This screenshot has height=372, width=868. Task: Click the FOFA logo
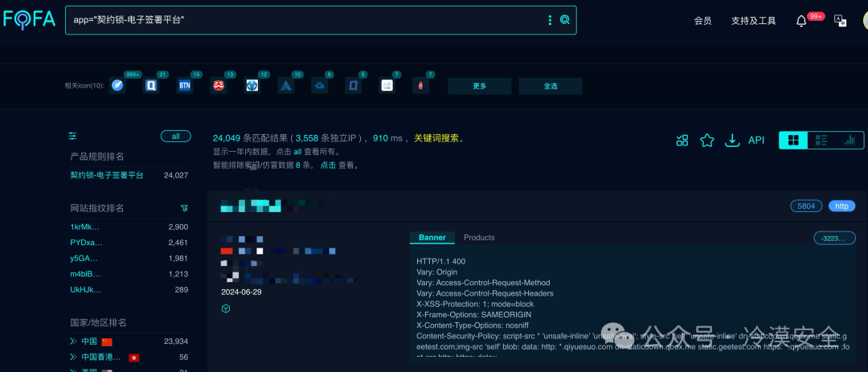[x=30, y=20]
